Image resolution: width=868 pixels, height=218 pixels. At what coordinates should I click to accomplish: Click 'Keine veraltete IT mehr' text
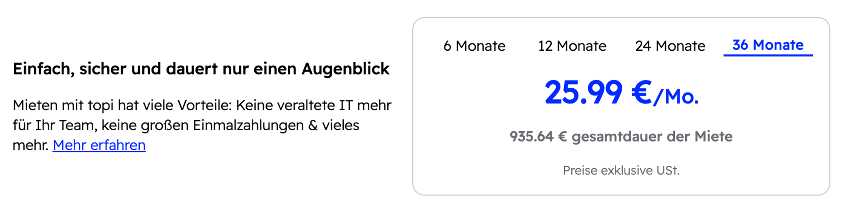[313, 106]
